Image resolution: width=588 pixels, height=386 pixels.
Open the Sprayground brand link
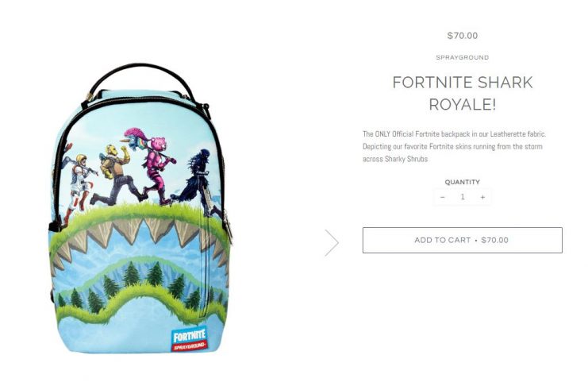[x=463, y=57]
